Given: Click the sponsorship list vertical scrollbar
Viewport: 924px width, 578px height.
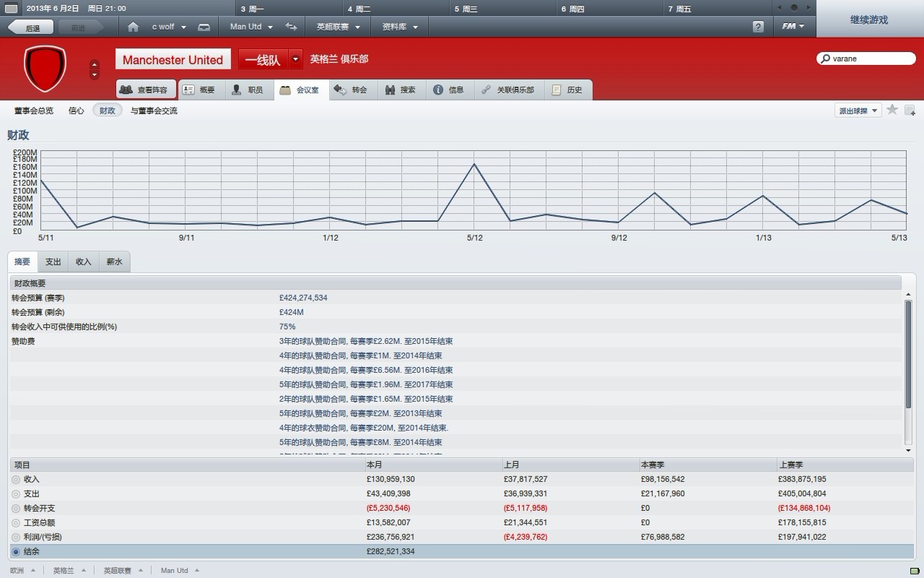Looking at the screenshot, I should pos(908,354).
